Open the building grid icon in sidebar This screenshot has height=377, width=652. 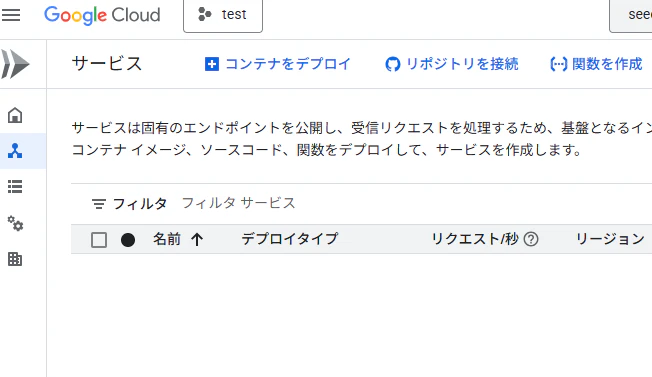coord(15,259)
